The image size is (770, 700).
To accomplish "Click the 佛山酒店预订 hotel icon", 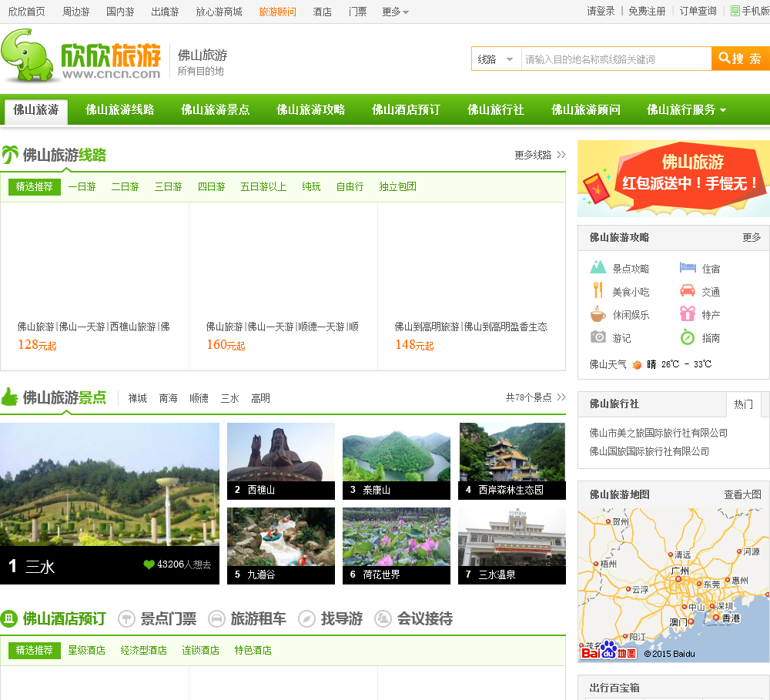I will pos(8,618).
